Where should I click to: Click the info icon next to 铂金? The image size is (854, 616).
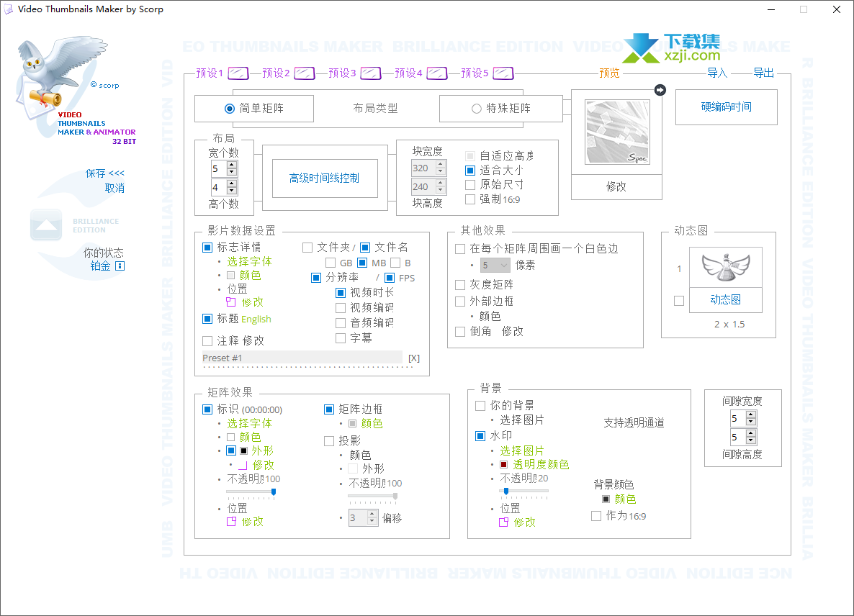point(120,266)
